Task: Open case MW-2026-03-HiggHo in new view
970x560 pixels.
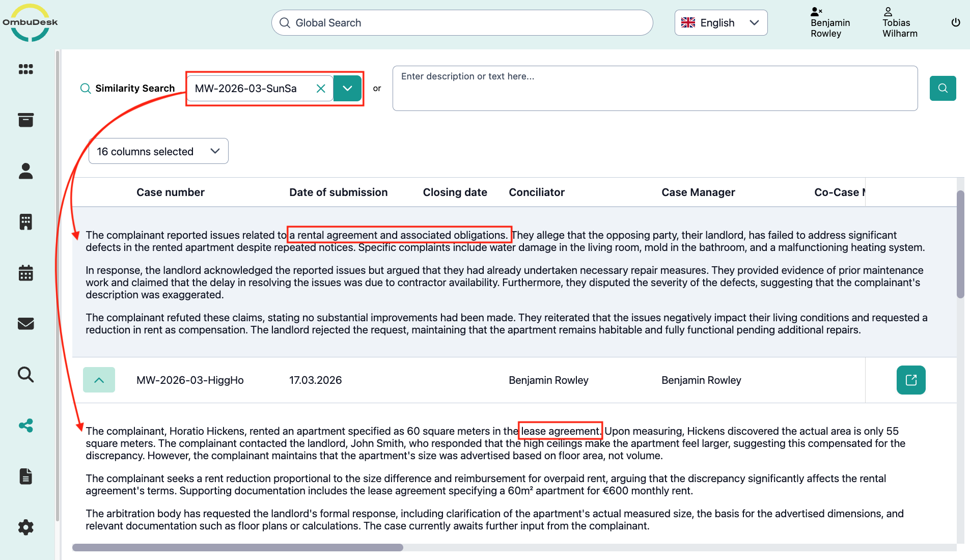Action: pos(911,380)
